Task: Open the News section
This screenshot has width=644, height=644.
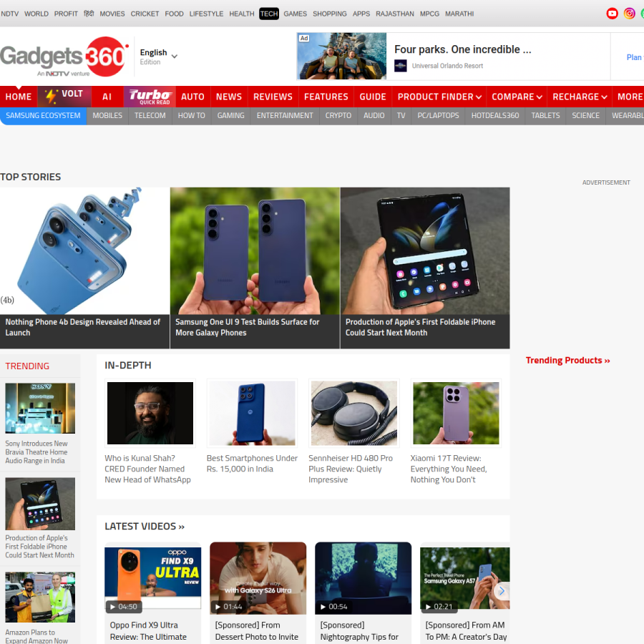Action: click(x=229, y=97)
